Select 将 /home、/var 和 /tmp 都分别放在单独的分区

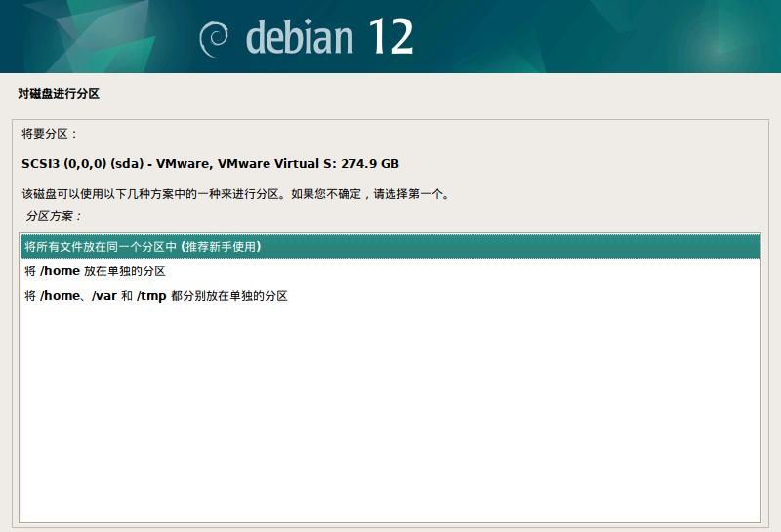tap(390, 296)
